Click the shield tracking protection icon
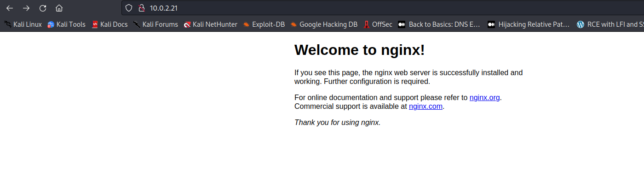Viewport: 644px width, 190px height. [129, 8]
